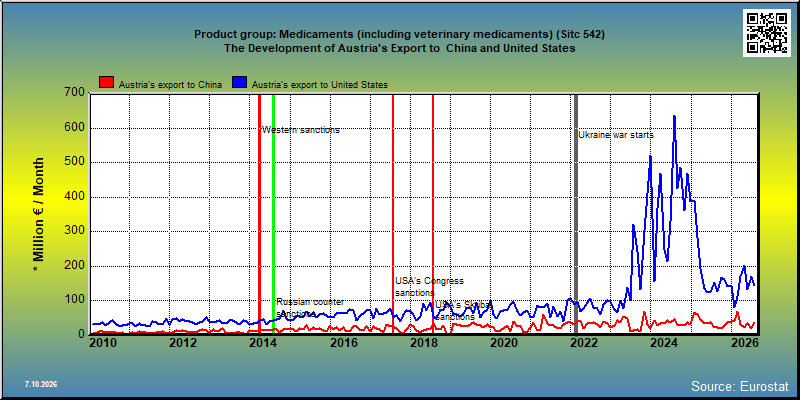Click the y-axis label "Million € / Month"
800x400 pixels.
[39, 214]
